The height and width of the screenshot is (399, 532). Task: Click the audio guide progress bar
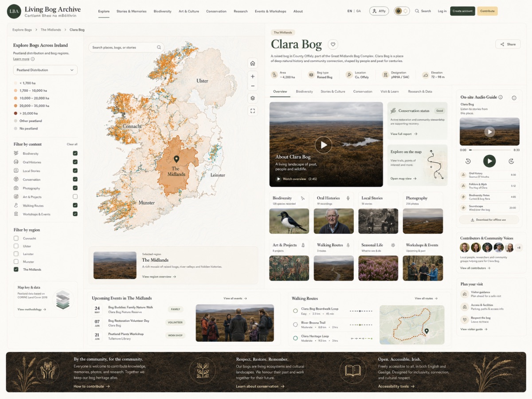[489, 150]
